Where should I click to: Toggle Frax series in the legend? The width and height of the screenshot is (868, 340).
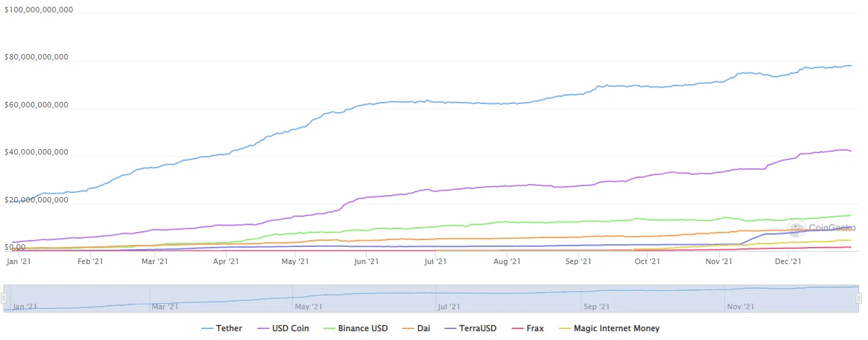pyautogui.click(x=528, y=328)
